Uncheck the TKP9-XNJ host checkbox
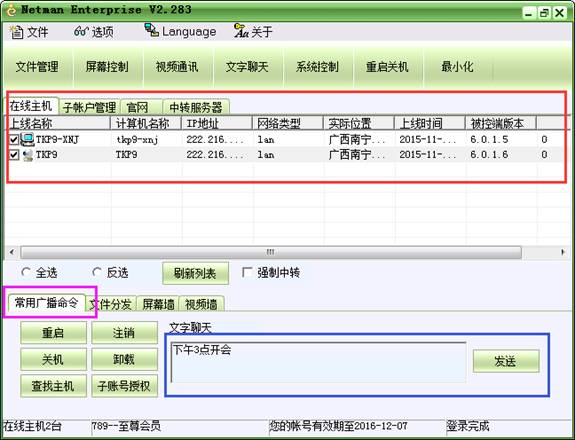This screenshot has width=575, height=440. click(x=14, y=140)
